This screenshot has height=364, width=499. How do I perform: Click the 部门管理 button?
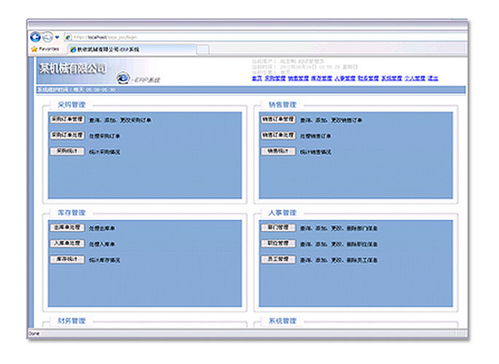pos(278,228)
